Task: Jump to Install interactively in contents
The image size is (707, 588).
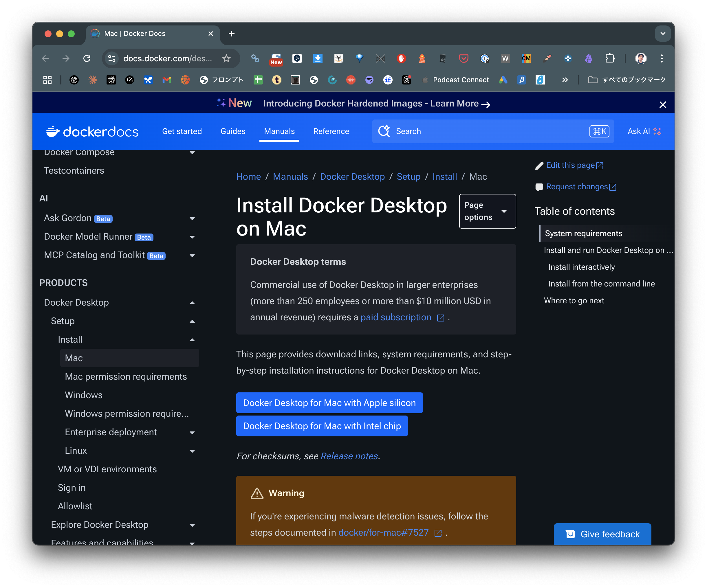Action: point(581,267)
